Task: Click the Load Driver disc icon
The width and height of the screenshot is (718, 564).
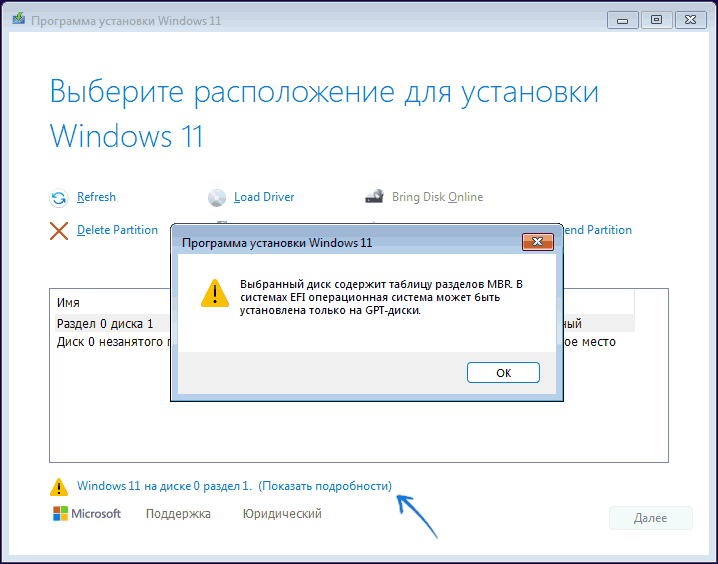Action: (x=217, y=198)
